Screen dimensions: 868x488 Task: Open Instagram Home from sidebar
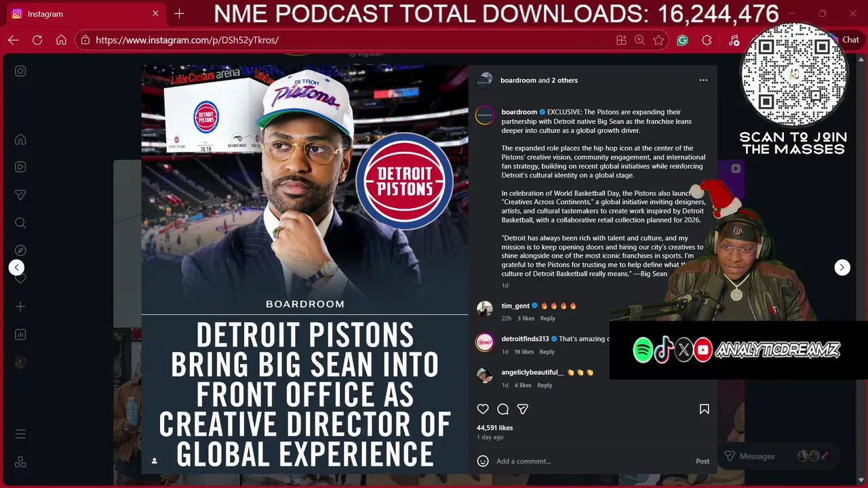click(20, 140)
